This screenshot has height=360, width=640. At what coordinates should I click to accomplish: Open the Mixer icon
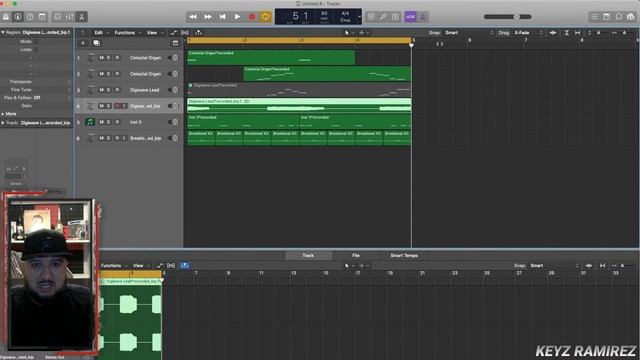pyautogui.click(x=70, y=17)
